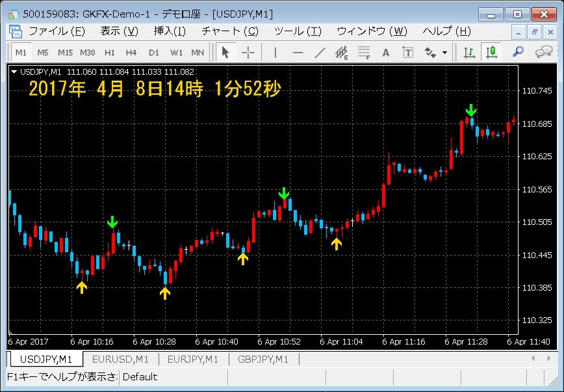Click the left chart-tab scroll arrow
564x392 pixels.
pos(533,358)
